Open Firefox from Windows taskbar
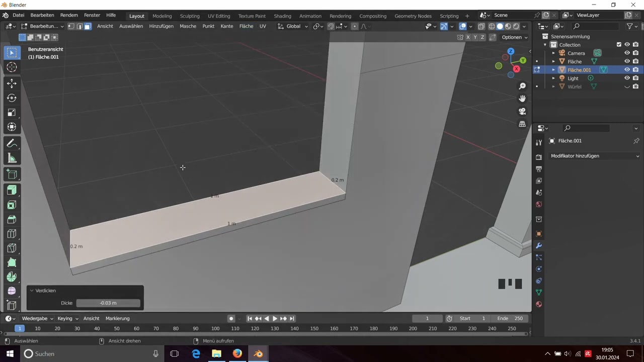The image size is (644, 362). pyautogui.click(x=237, y=354)
